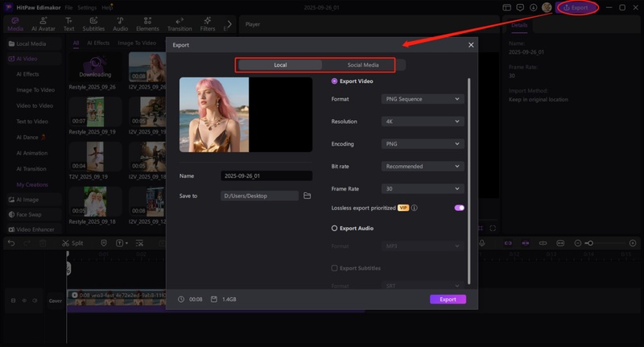Open the Transition tool

tap(179, 23)
